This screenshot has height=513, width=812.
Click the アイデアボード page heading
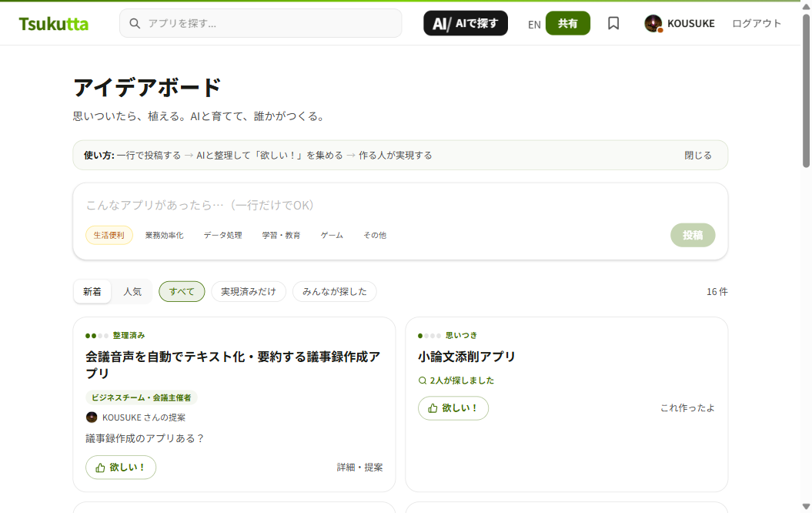[147, 88]
